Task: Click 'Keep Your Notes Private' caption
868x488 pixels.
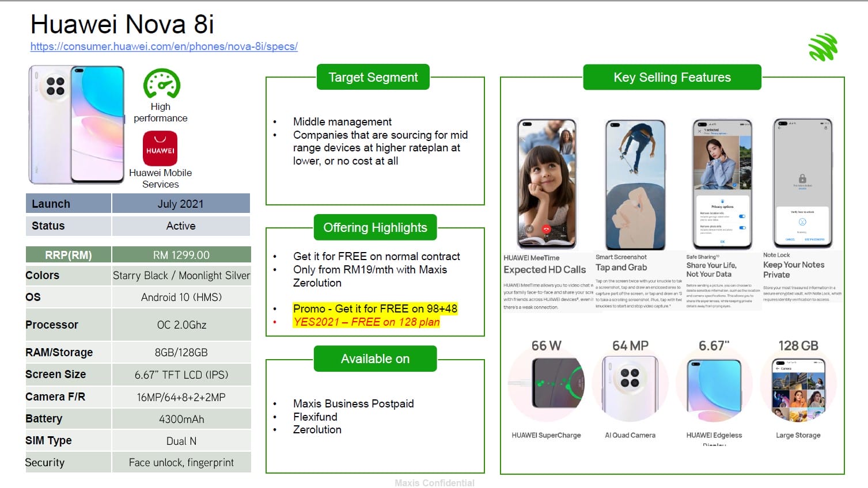Action: click(x=794, y=269)
